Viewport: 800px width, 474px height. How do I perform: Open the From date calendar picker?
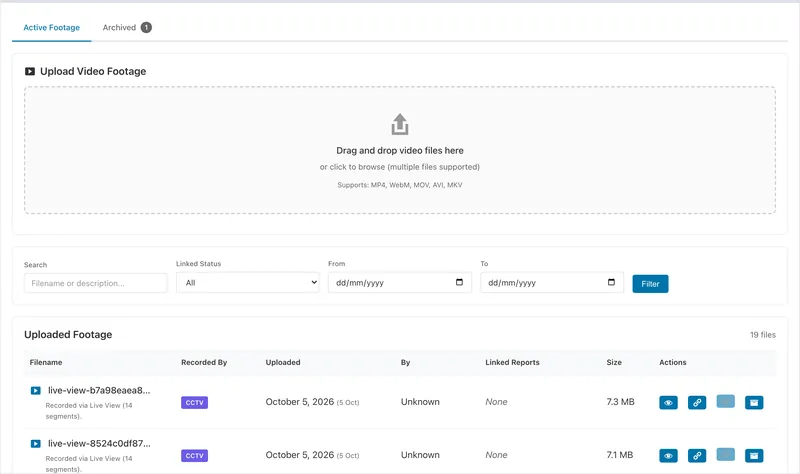tap(459, 282)
